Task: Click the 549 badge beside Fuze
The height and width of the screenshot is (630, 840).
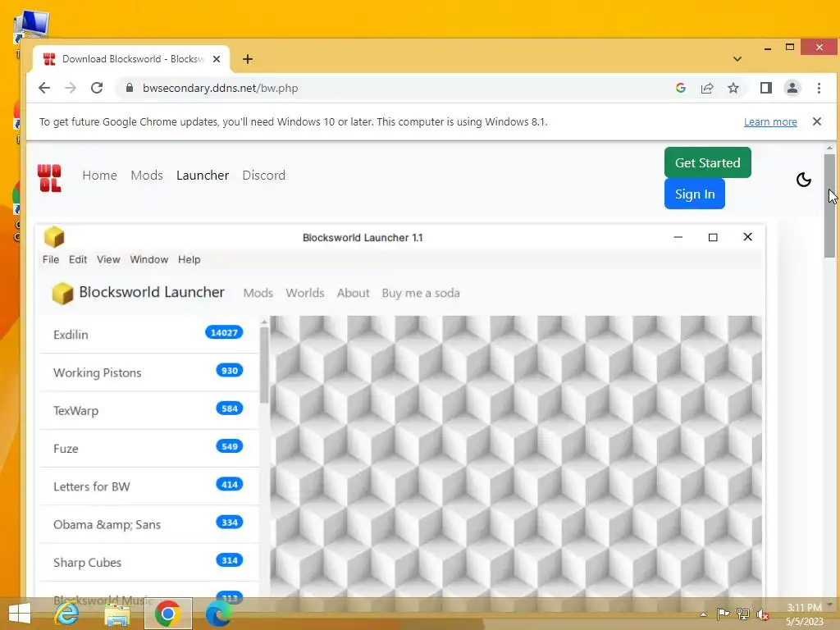Action: click(x=230, y=447)
